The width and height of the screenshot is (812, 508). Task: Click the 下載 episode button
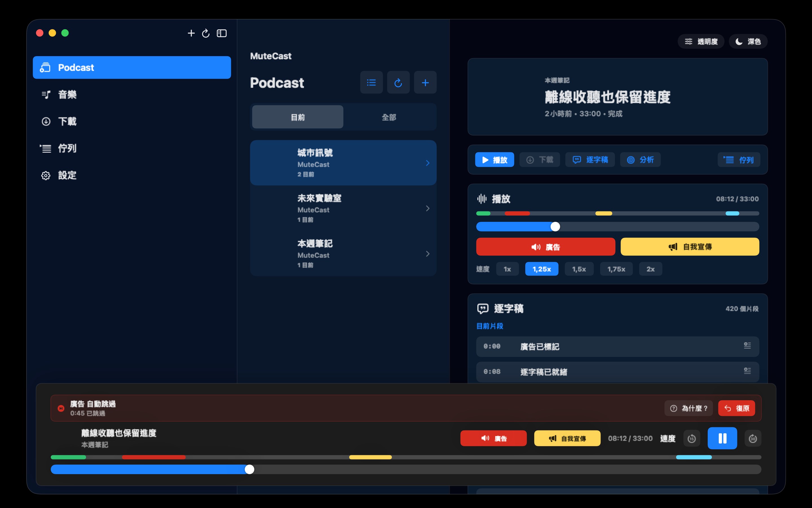pyautogui.click(x=540, y=159)
